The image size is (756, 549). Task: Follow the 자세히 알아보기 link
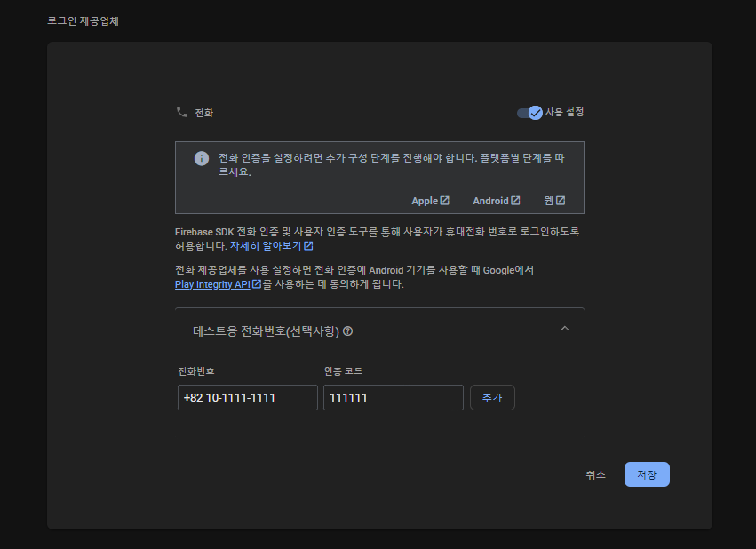[266, 246]
